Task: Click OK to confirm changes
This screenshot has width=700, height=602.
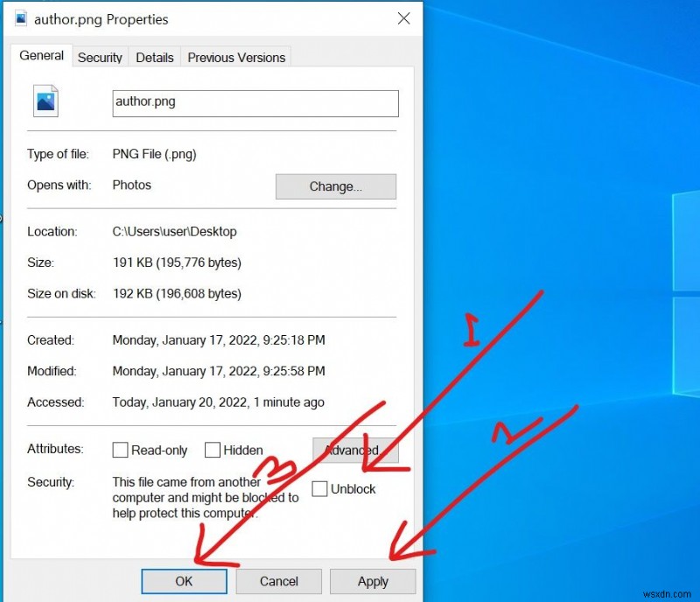Action: click(x=184, y=581)
